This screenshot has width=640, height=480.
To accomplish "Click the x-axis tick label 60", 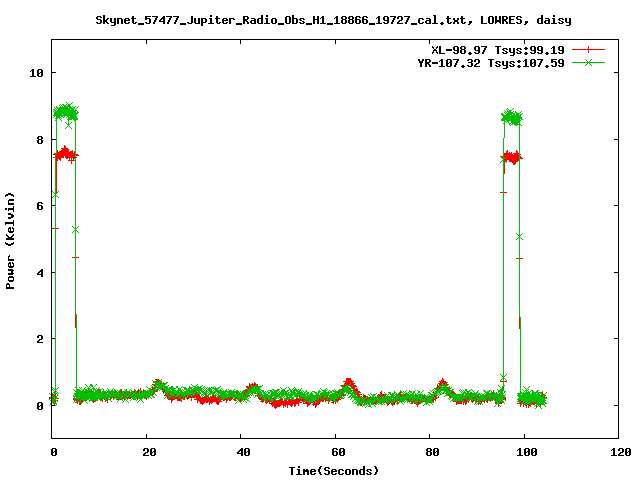I will point(338,452).
